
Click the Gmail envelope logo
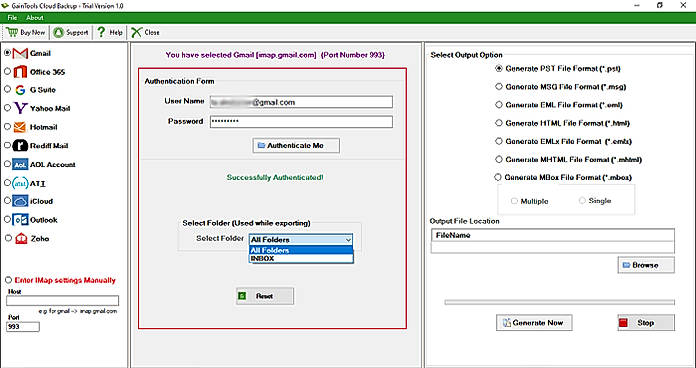point(20,53)
